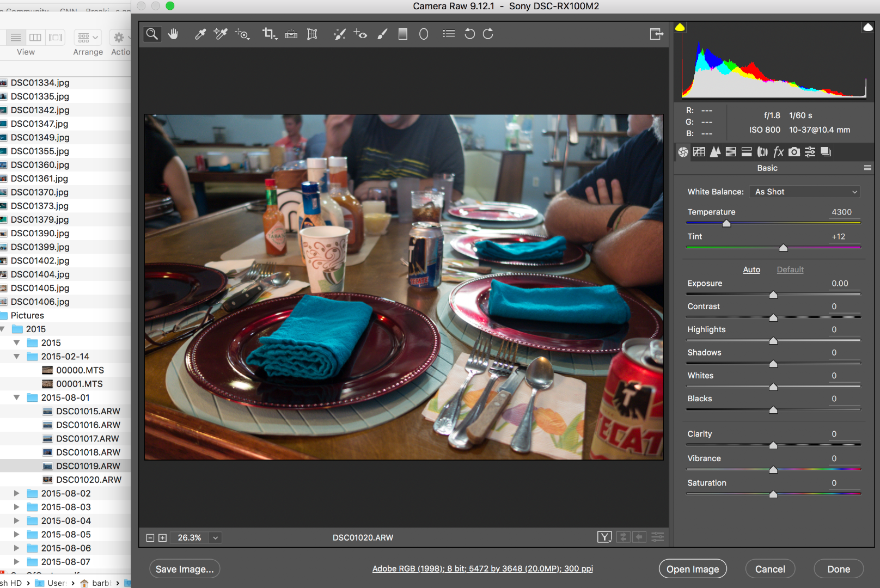The height and width of the screenshot is (588, 880).
Task: Choose the Straighten tool
Action: (x=291, y=34)
